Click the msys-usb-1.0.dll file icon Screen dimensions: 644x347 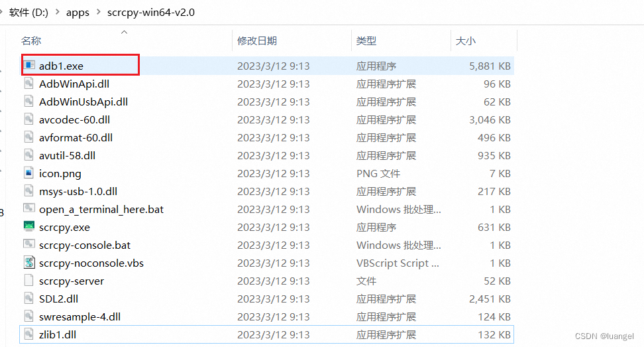point(28,191)
